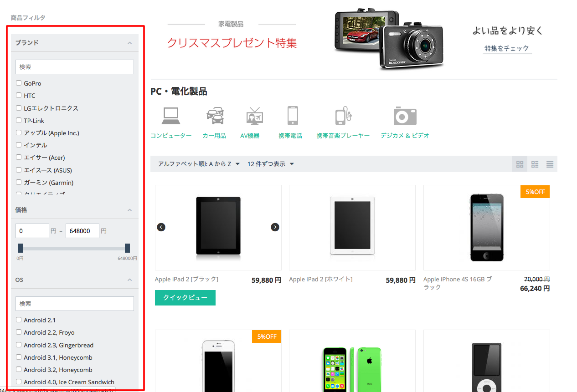Open the アルファベット順: A から Z sort dropdown
Viewport: 577px width, 392px height.
[199, 164]
